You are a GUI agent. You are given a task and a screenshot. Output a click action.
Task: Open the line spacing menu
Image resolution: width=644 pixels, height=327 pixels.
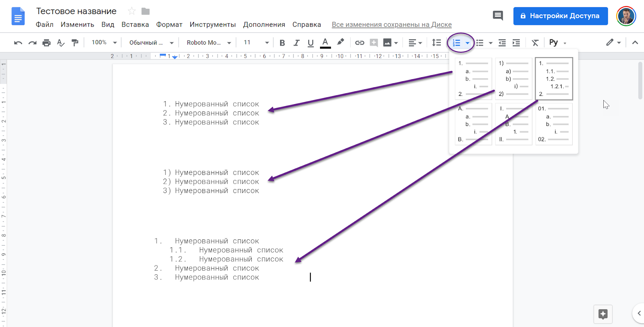[436, 43]
